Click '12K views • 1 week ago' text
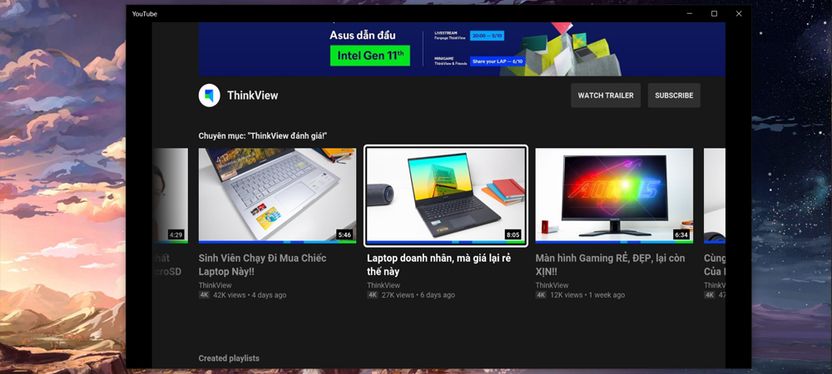Image resolution: width=832 pixels, height=374 pixels. point(587,295)
